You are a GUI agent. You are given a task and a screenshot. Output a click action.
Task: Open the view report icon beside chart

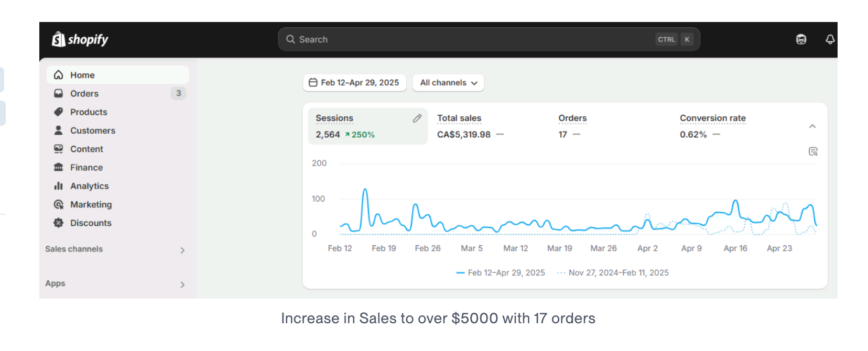pyautogui.click(x=813, y=151)
